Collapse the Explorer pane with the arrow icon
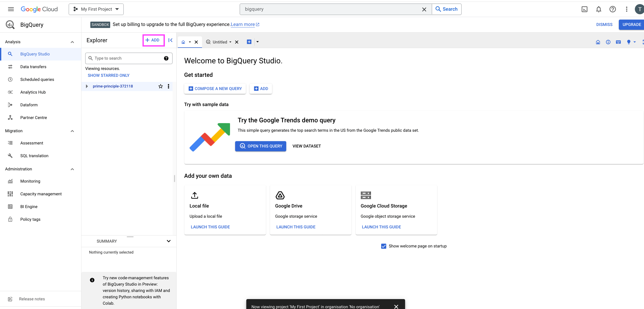Screen dimensions: 644x309 pyautogui.click(x=170, y=40)
